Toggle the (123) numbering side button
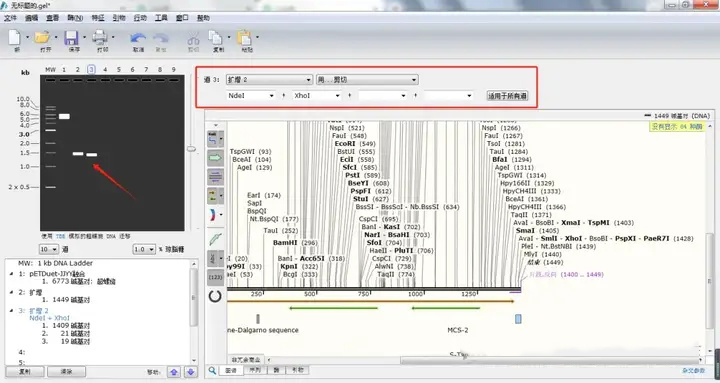720x383 pixels. tap(215, 277)
